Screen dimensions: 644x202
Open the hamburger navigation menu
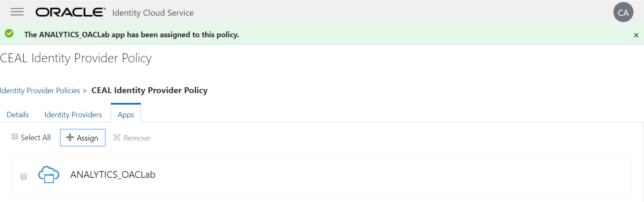click(17, 12)
